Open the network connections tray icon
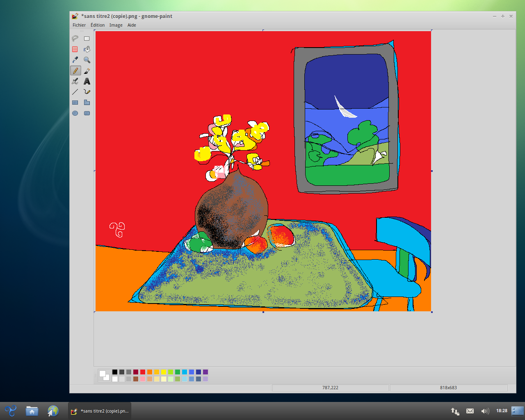 tap(455, 411)
